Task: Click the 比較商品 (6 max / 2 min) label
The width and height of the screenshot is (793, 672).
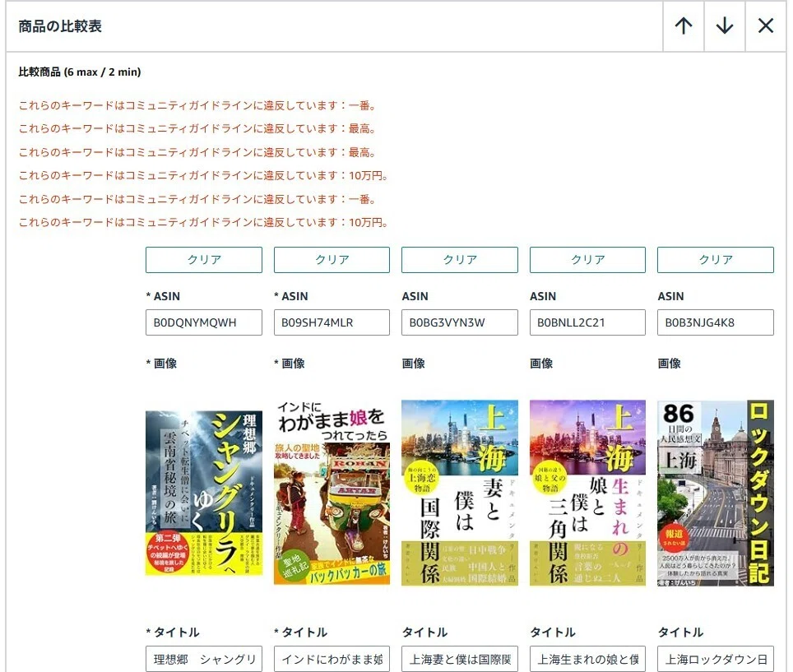Action: pyautogui.click(x=80, y=72)
